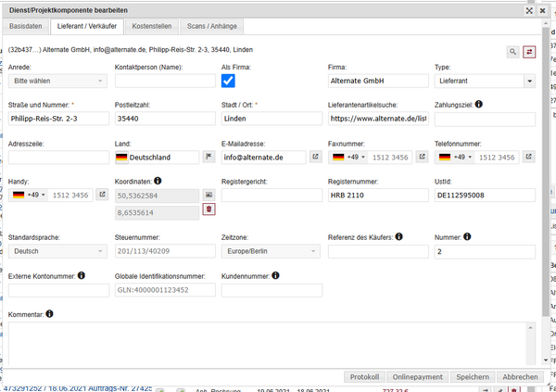Open the Standardsprache dropdown set to Deutsch

tap(58, 251)
